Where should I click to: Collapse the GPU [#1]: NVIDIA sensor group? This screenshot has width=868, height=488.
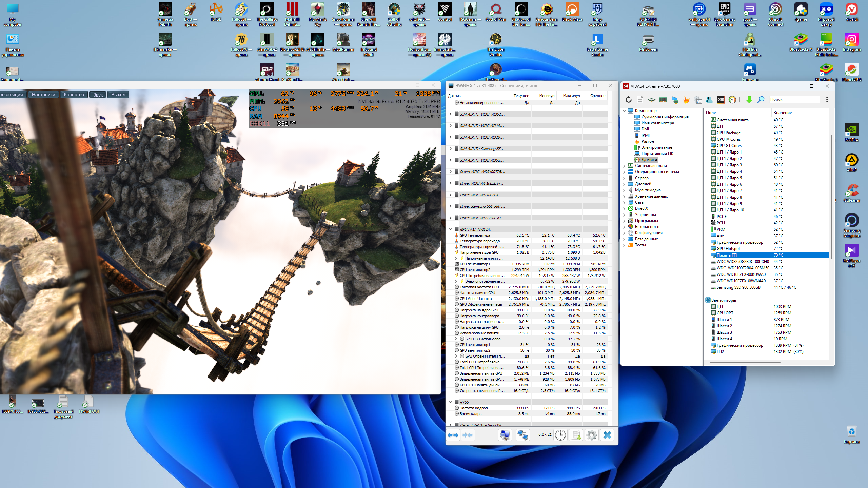pyautogui.click(x=450, y=229)
